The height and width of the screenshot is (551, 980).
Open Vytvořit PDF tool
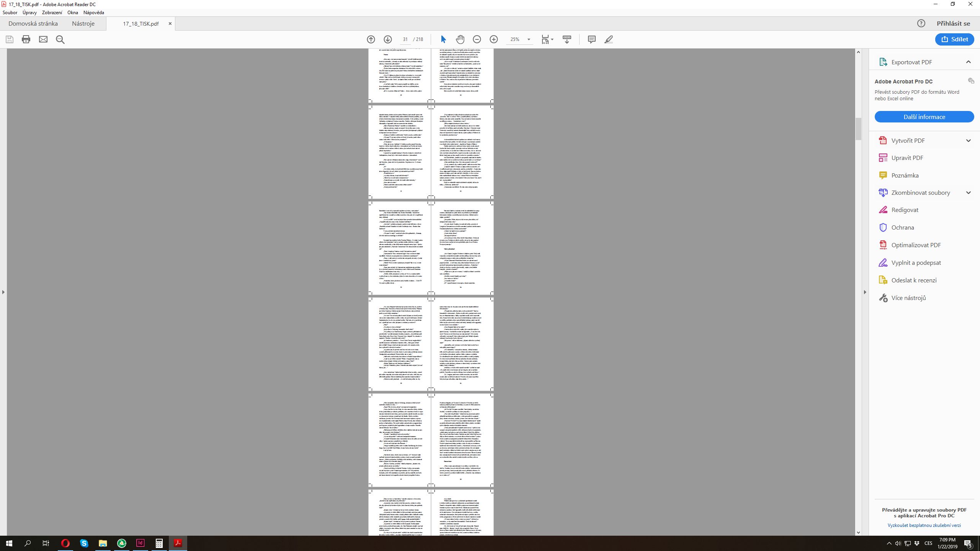(x=908, y=140)
